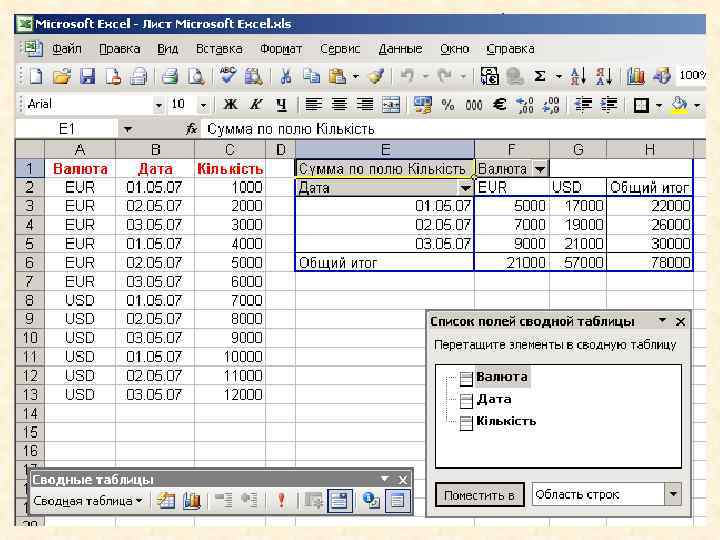
Task: Apply percent style format
Action: coord(448,105)
